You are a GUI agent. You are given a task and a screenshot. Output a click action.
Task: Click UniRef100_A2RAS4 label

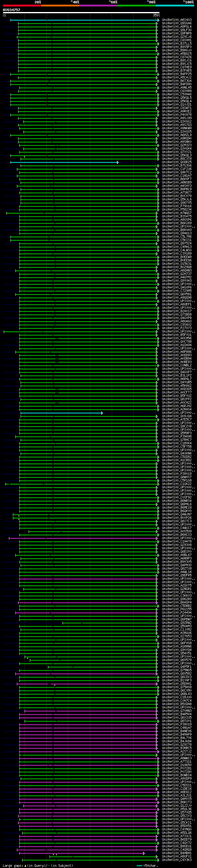click(x=177, y=410)
